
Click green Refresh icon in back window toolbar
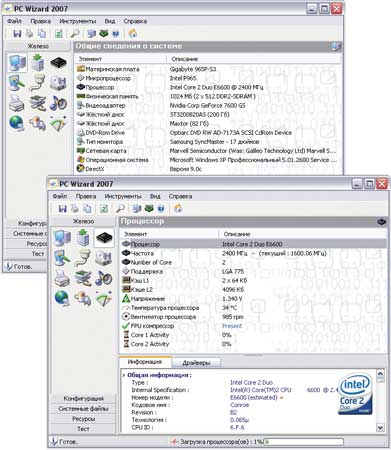click(58, 33)
